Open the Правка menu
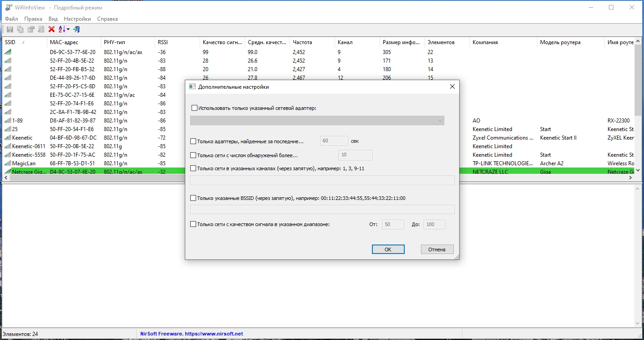Viewport: 644px width, 340px height. [33, 19]
